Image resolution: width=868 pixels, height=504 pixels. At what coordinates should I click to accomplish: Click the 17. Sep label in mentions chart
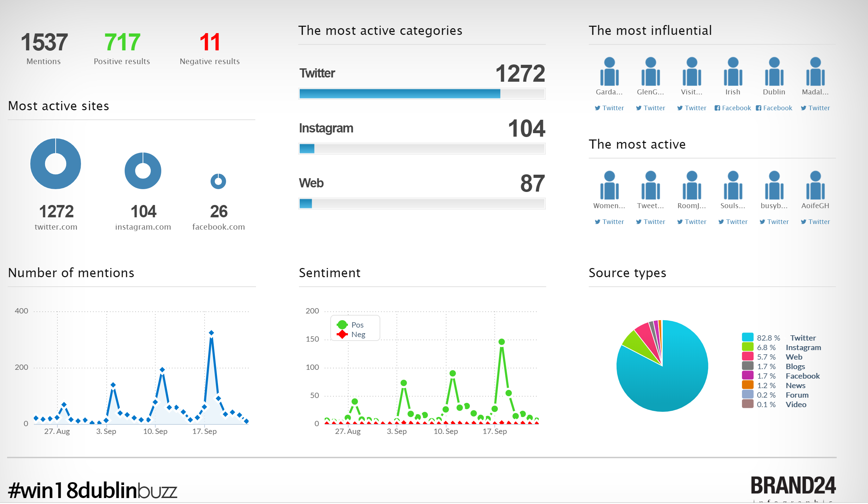click(x=204, y=431)
